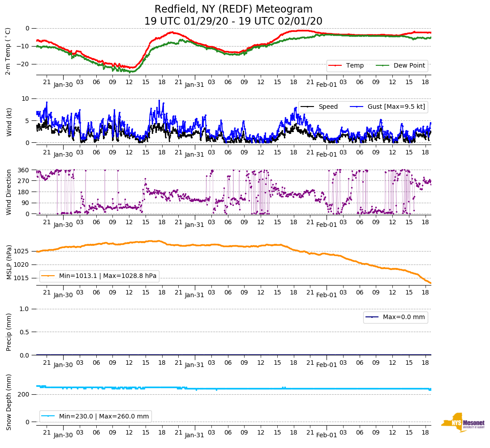Click the 'Gust [Max=9.5 kt]' legend label

click(x=395, y=107)
